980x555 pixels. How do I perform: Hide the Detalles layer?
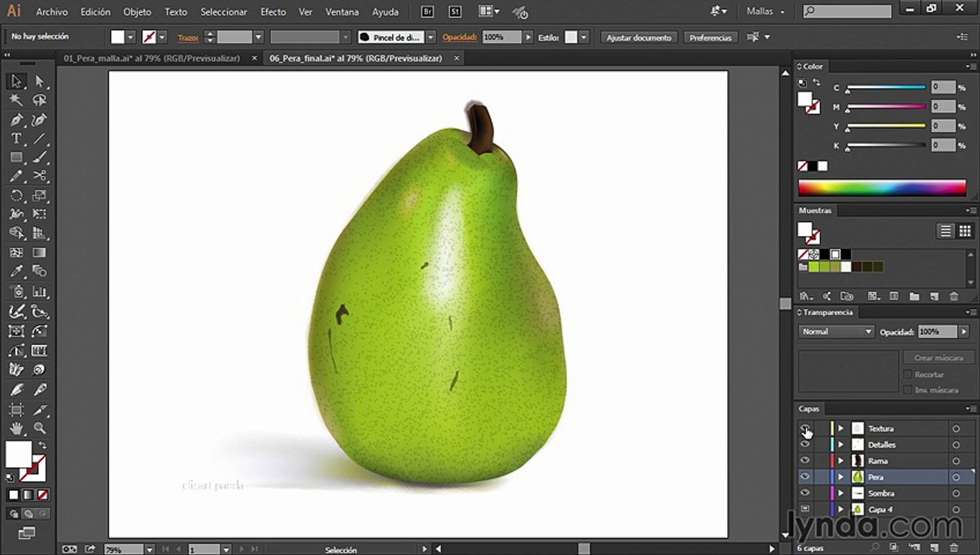805,445
